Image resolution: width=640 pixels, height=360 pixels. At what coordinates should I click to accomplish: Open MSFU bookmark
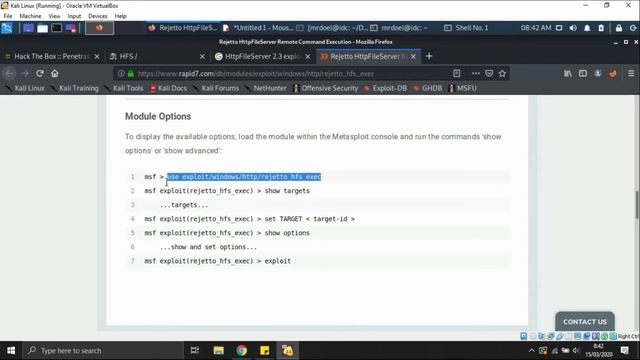[462, 88]
